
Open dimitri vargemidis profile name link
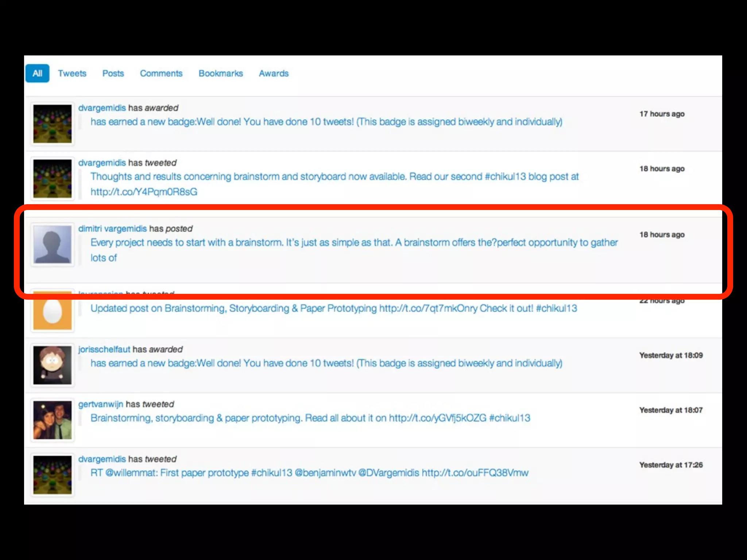point(112,229)
